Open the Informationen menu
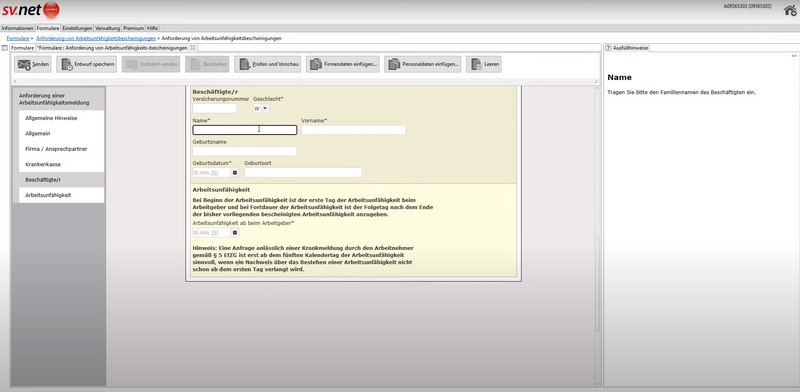Image resolution: width=800 pixels, height=392 pixels. pos(17,28)
